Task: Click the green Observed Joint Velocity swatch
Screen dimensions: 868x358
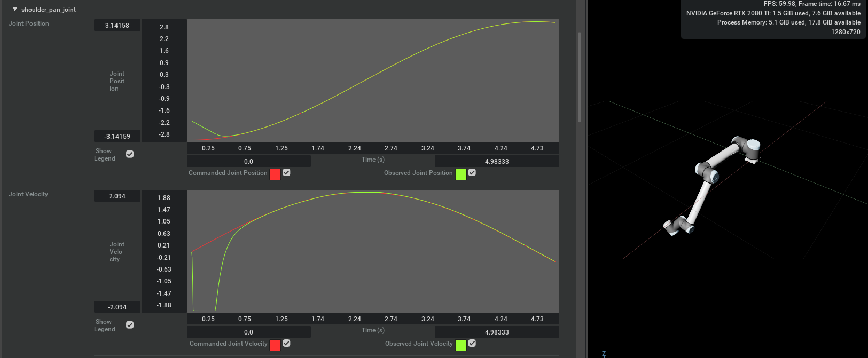Action: click(460, 345)
